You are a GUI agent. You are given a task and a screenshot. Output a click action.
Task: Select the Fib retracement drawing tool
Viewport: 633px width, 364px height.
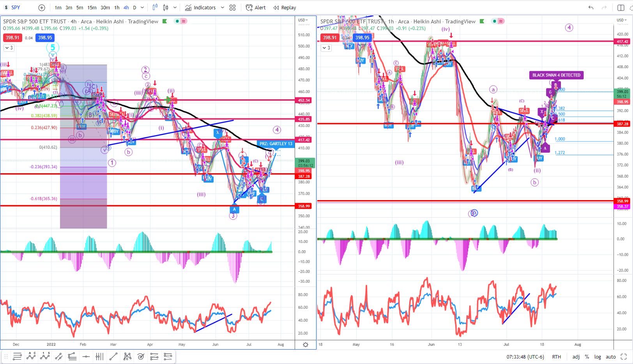[17, 356]
